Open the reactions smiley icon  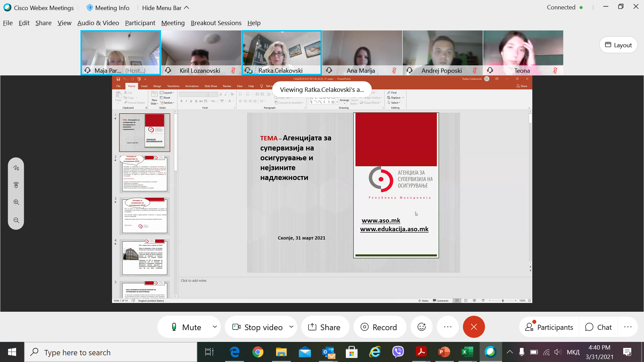pyautogui.click(x=422, y=327)
